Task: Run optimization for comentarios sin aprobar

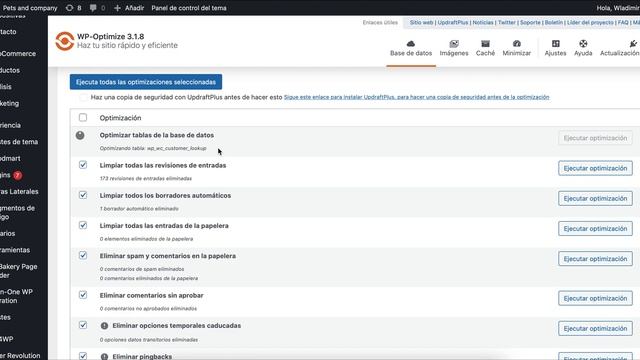Action: point(595,298)
